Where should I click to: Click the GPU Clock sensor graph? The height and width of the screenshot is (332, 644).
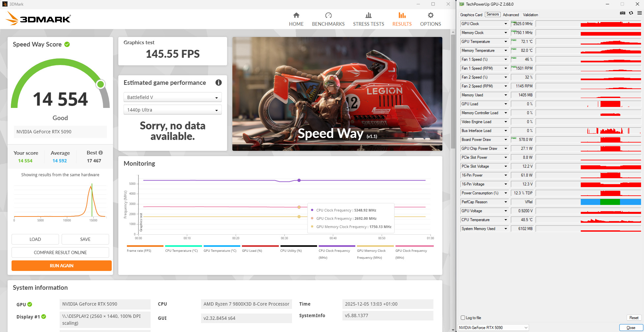coord(588,24)
